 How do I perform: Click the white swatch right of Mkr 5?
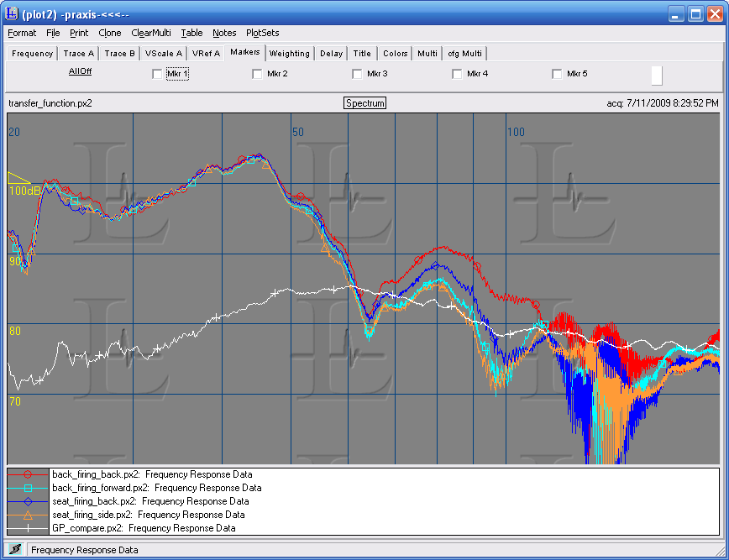657,75
